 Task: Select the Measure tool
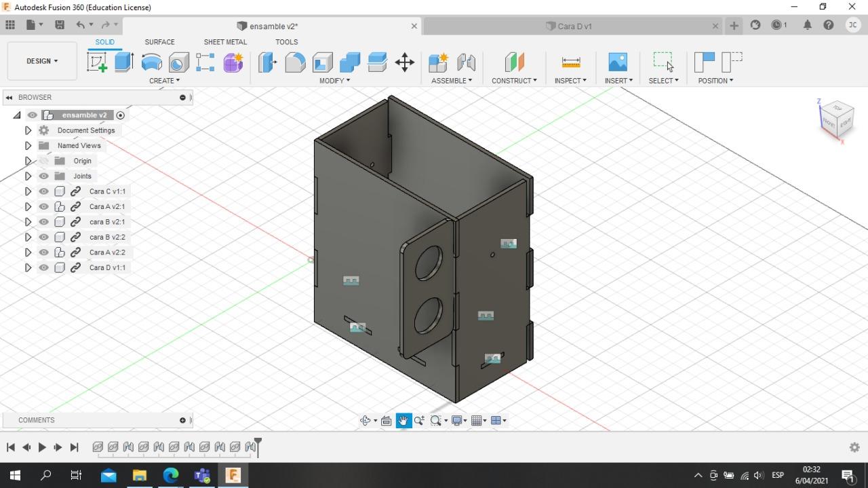(x=571, y=62)
